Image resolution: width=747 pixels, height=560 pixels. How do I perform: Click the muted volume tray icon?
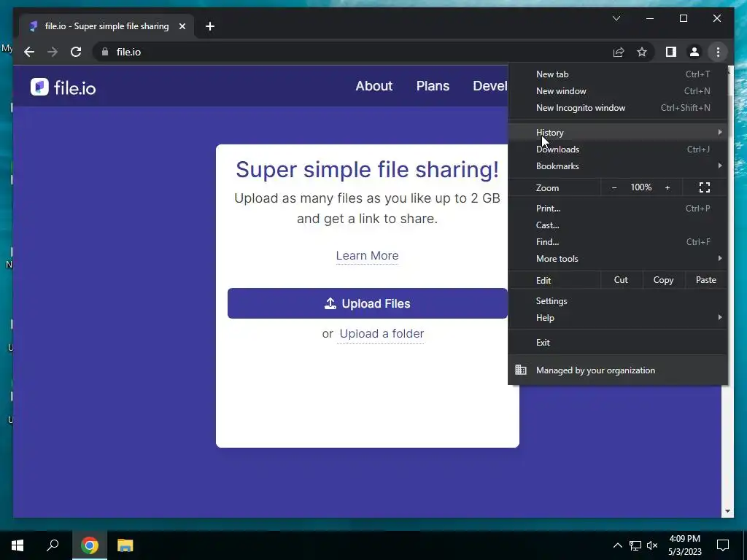pyautogui.click(x=652, y=545)
